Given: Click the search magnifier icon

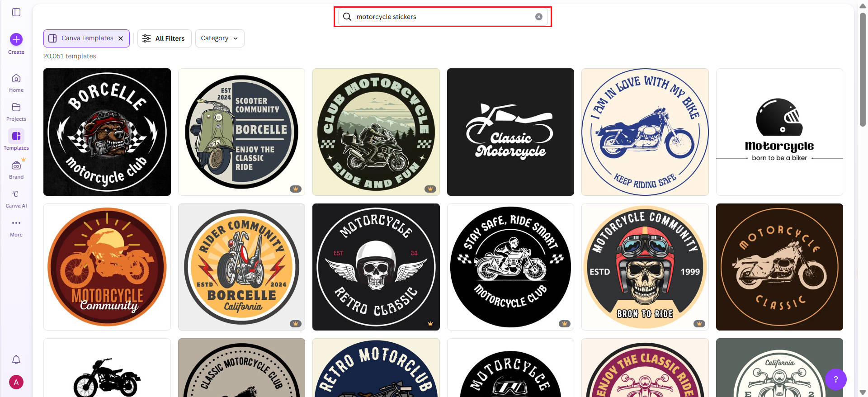Looking at the screenshot, I should tap(347, 17).
